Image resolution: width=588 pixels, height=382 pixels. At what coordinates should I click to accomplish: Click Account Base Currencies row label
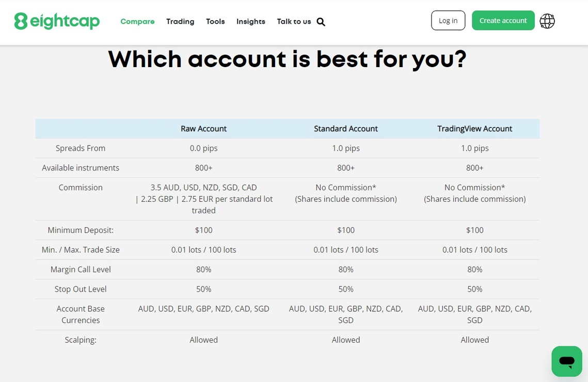81,314
